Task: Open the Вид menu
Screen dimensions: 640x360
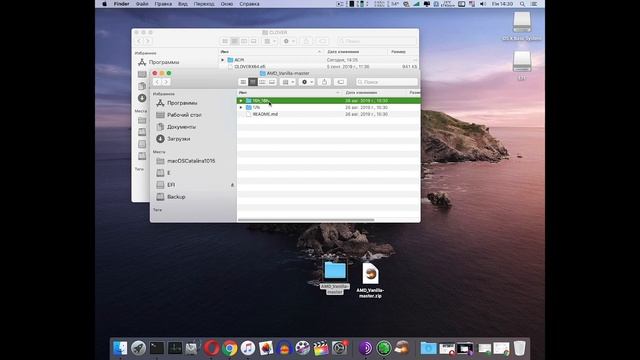Action: click(183, 4)
